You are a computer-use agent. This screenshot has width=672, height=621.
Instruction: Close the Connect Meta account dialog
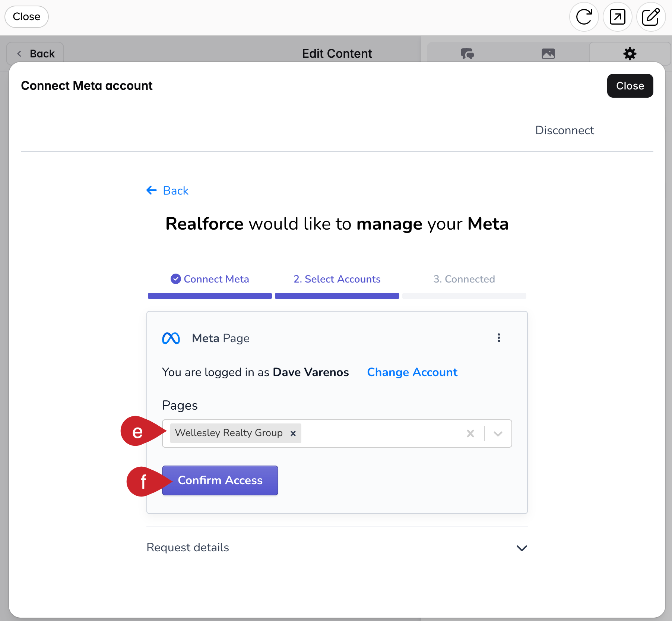coord(630,86)
